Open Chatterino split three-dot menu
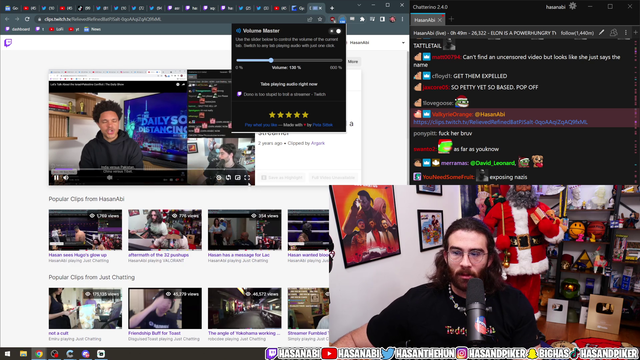Image resolution: width=640 pixels, height=360 pixels. [626, 33]
